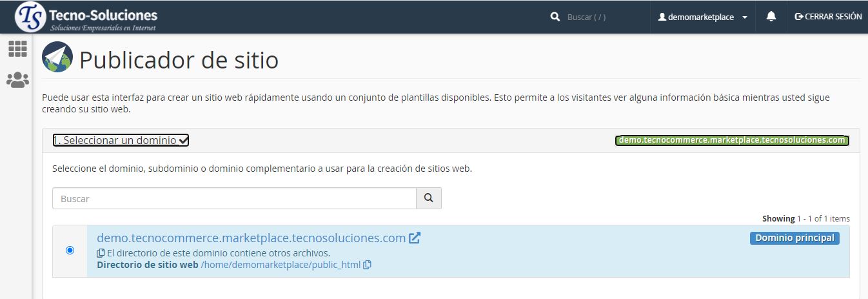Open the apps grid icon in the sidebar
Image resolution: width=868 pixels, height=299 pixels.
[x=17, y=49]
